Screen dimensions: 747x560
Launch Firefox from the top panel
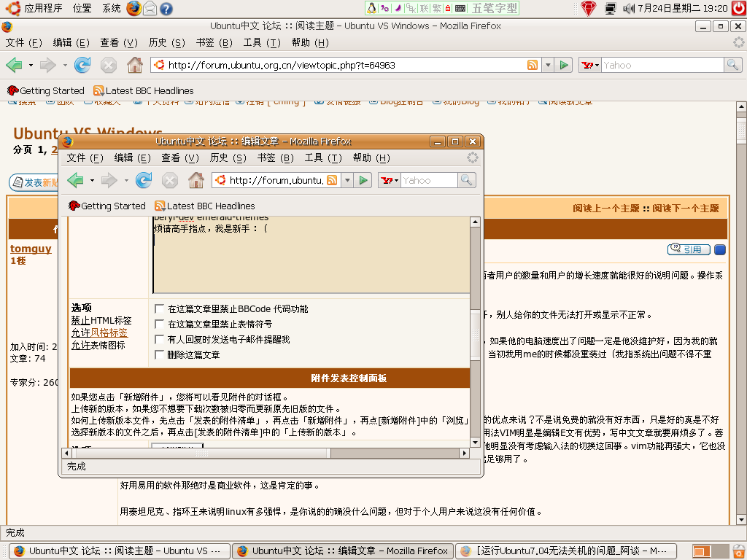click(x=134, y=8)
